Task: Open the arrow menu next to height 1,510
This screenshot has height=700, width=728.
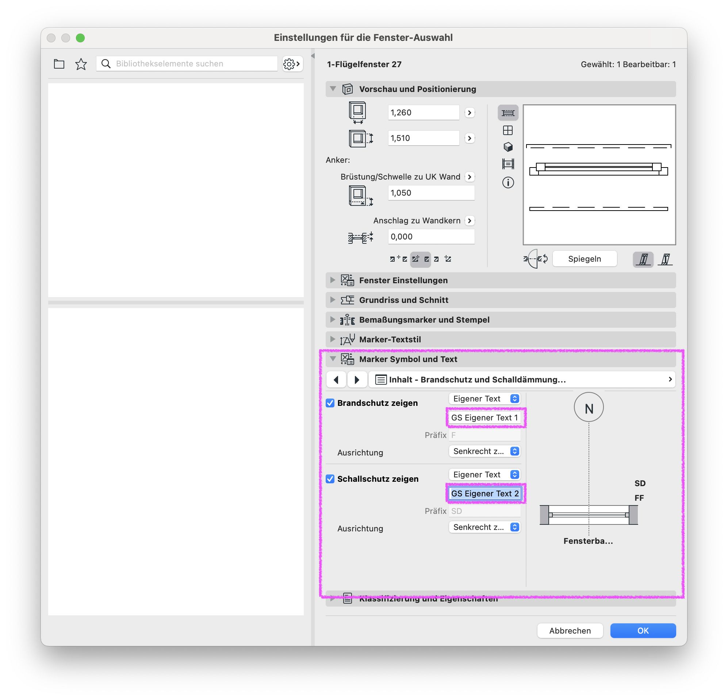Action: tap(470, 139)
